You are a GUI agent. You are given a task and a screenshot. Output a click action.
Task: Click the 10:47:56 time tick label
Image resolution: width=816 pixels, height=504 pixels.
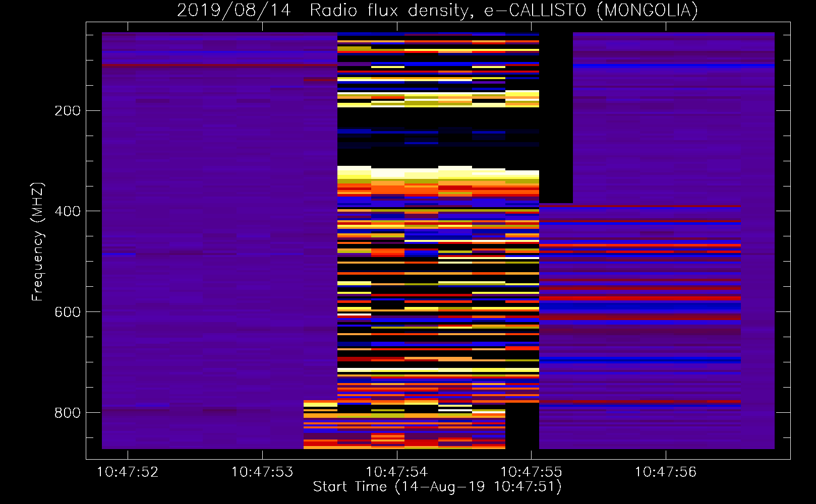coord(666,472)
